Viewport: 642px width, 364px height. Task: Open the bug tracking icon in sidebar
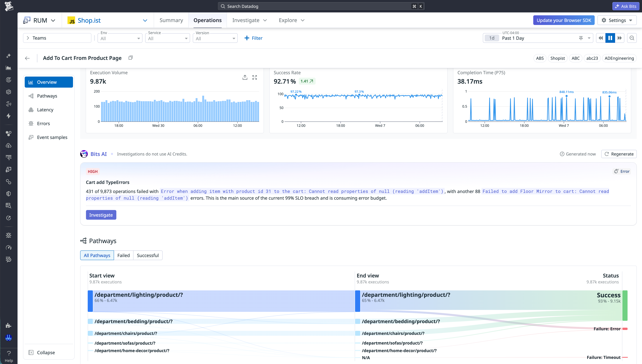pyautogui.click(x=9, y=235)
